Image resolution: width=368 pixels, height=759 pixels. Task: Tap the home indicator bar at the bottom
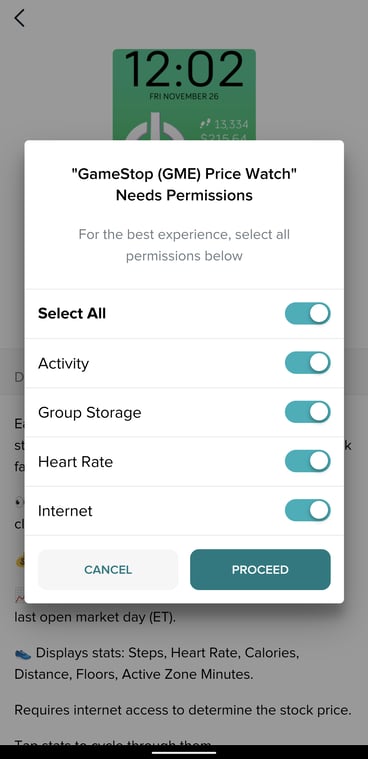click(184, 753)
